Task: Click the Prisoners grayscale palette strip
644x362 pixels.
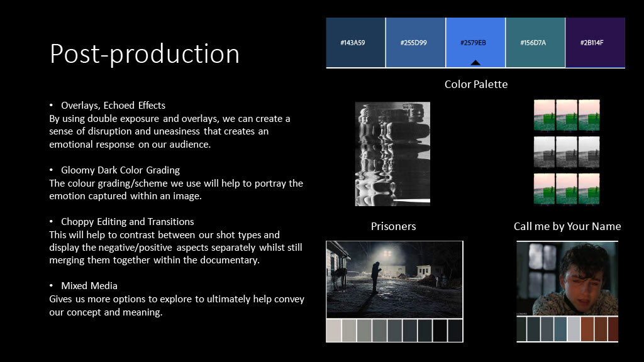Action: coord(394,331)
